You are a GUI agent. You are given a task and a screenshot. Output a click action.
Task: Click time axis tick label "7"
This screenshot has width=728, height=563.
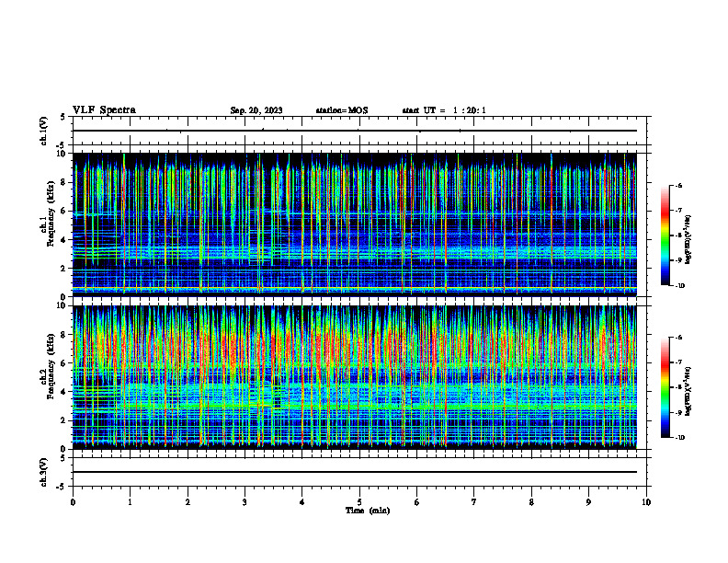point(474,502)
